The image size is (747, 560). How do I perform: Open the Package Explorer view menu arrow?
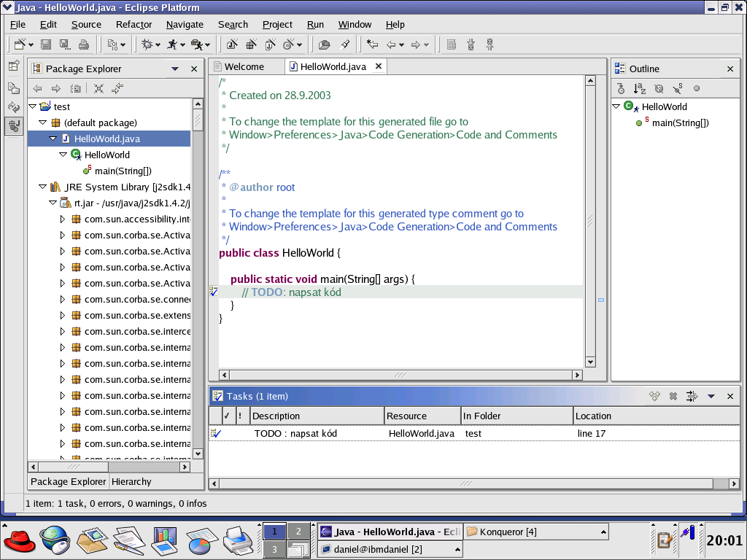(x=175, y=69)
